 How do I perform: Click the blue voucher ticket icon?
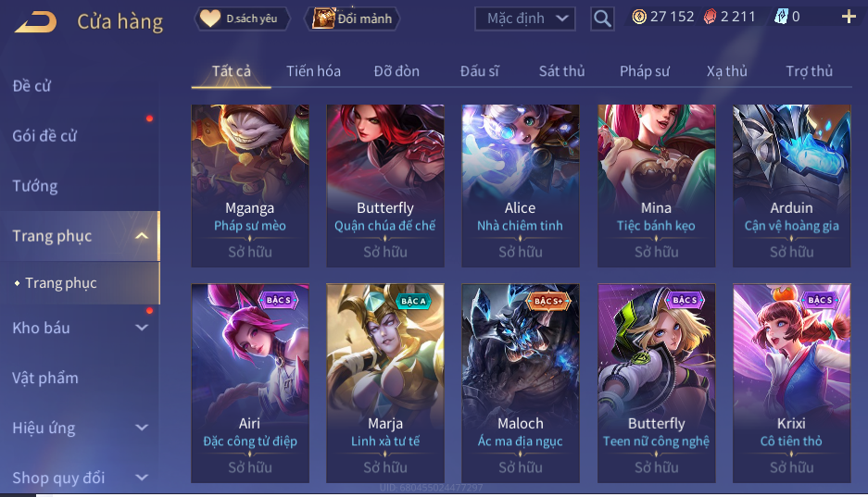coord(781,18)
